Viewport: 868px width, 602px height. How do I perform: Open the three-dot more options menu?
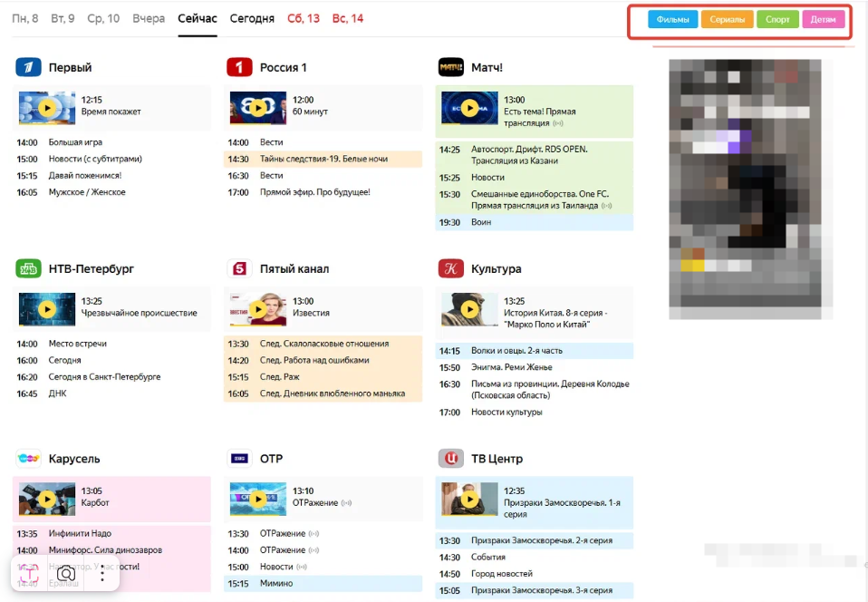[x=102, y=574]
